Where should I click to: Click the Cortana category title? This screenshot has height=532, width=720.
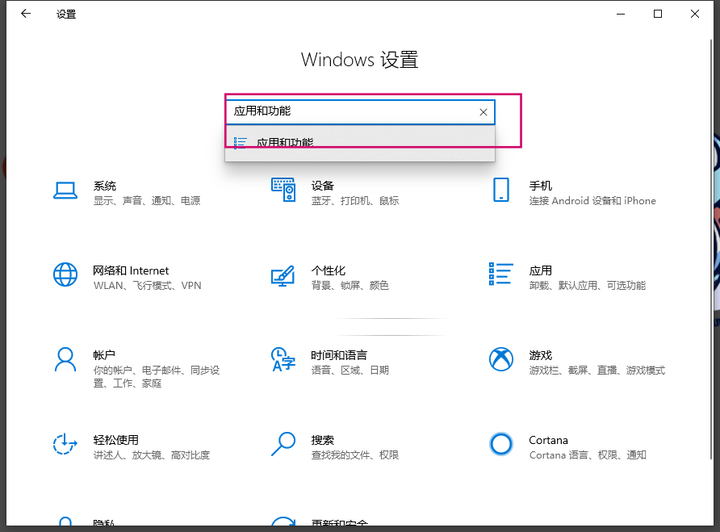(548, 440)
